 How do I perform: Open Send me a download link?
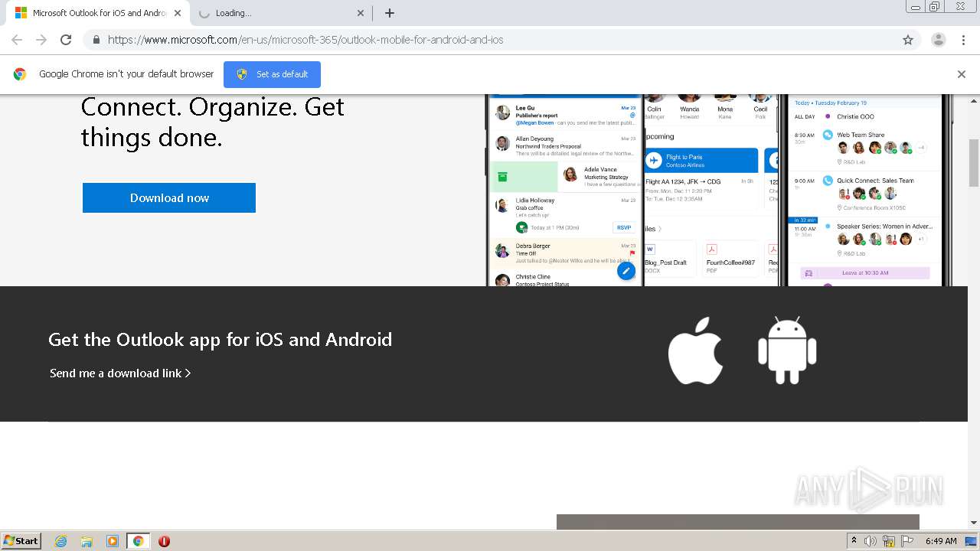tap(120, 373)
